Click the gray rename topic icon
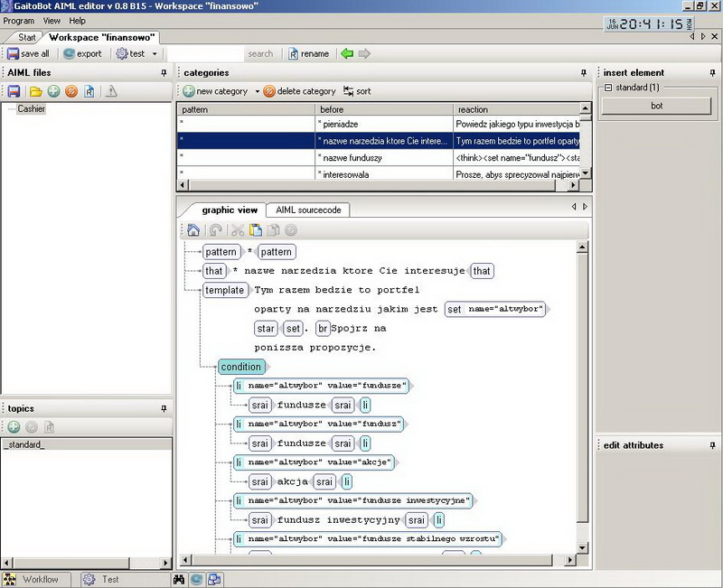 (49, 427)
